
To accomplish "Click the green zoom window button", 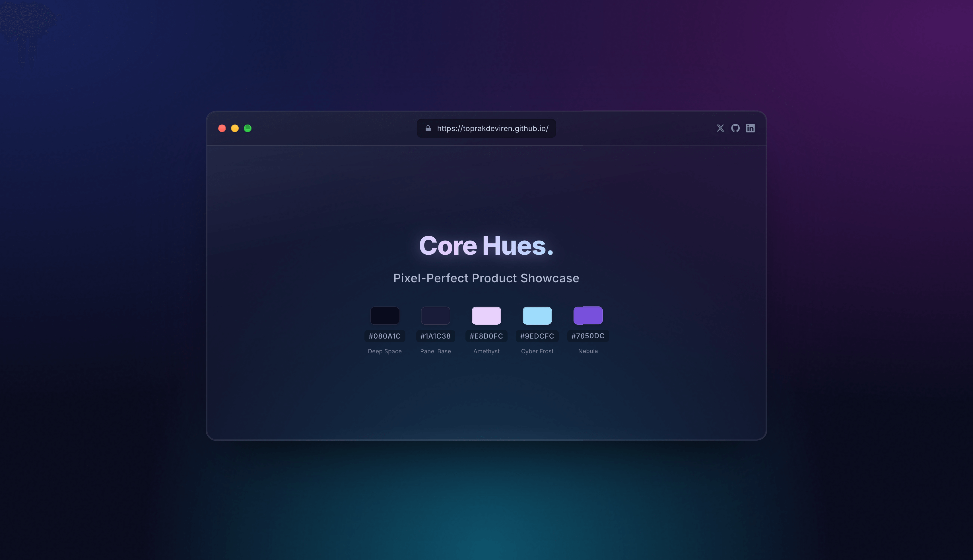I will 248,128.
